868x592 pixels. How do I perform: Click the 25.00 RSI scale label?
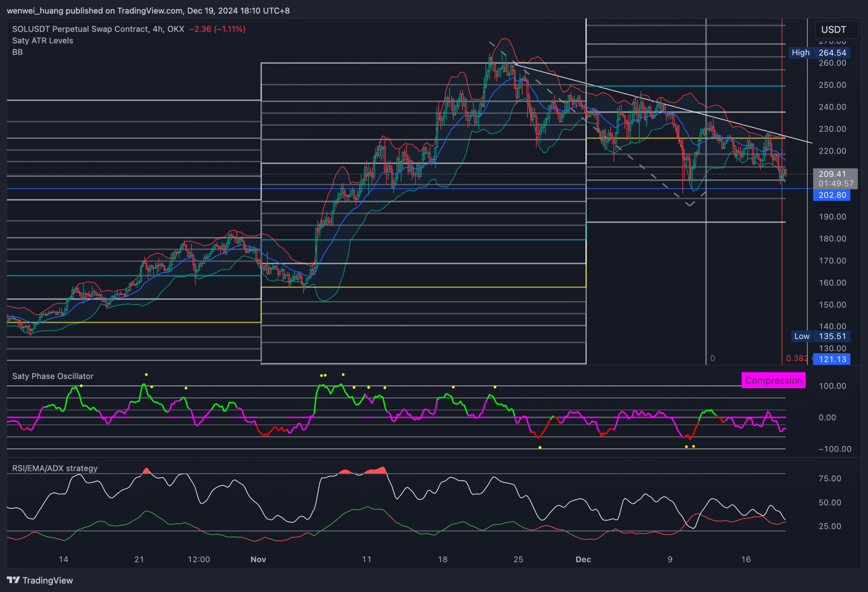point(830,526)
